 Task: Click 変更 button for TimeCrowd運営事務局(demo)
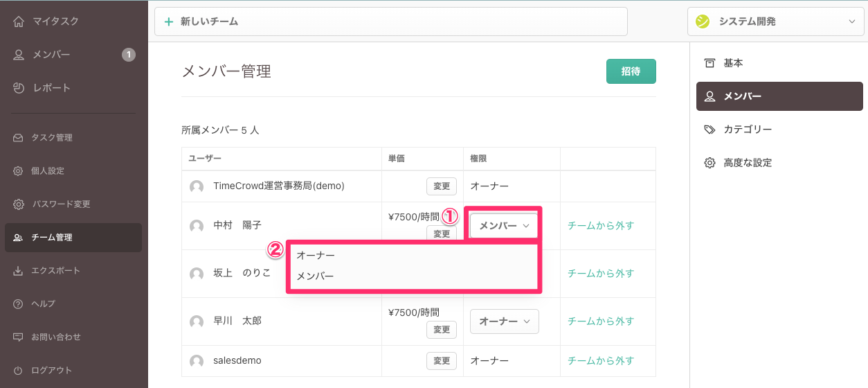pos(442,186)
